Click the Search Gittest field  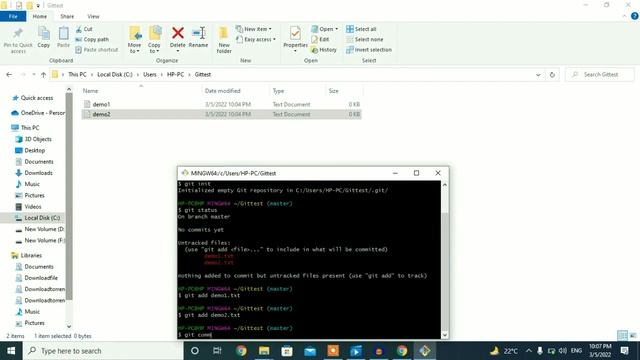tap(600, 75)
